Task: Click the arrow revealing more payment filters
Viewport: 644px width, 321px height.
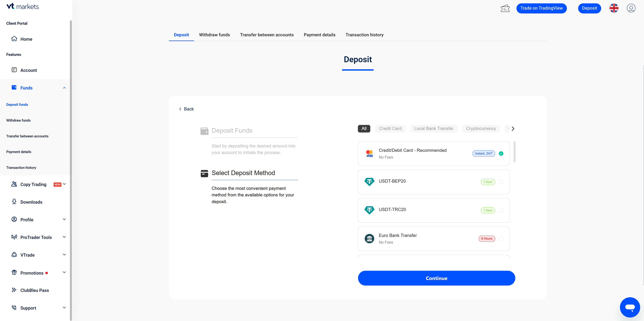Action: tap(513, 128)
